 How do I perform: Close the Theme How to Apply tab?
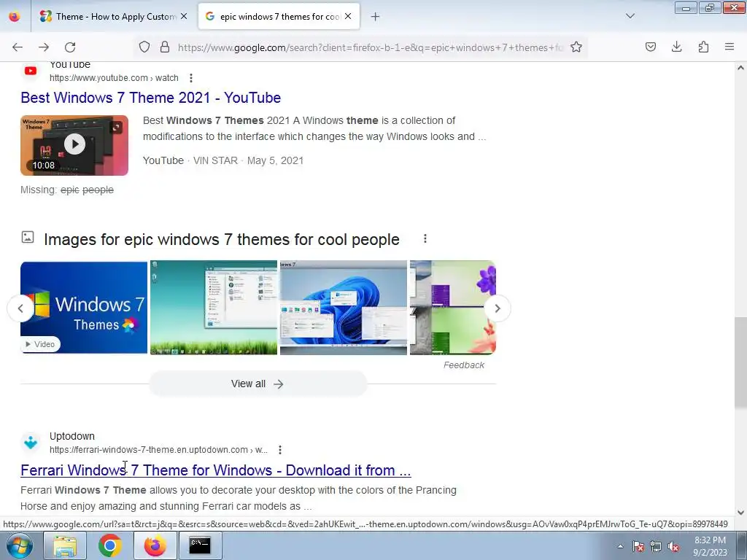coord(184,16)
